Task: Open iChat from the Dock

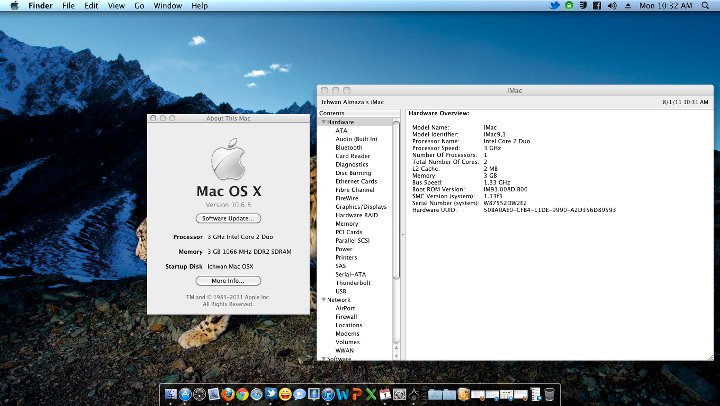Action: (x=299, y=394)
